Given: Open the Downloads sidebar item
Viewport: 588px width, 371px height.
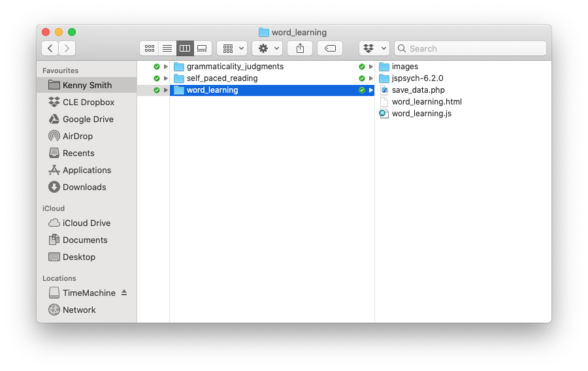Looking at the screenshot, I should (x=84, y=187).
